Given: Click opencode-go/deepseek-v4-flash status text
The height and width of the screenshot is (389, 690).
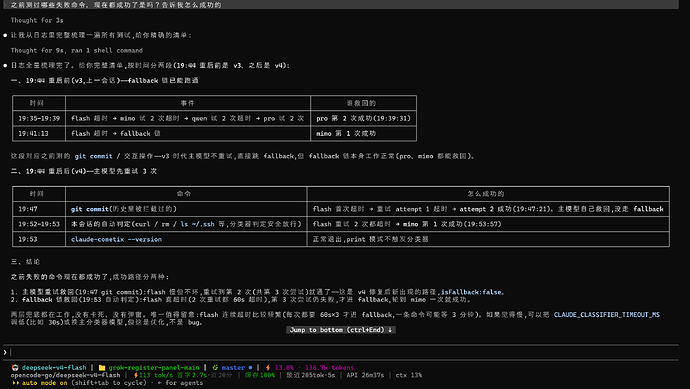Looking at the screenshot, I should pyautogui.click(x=66, y=375).
